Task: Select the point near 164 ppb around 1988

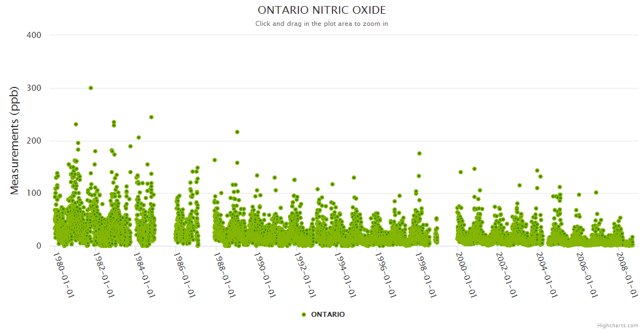Action: [215, 160]
